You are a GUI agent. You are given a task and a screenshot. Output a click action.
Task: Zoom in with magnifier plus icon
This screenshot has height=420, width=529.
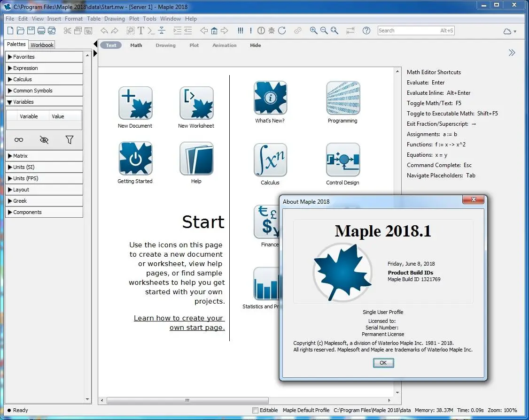coord(314,31)
